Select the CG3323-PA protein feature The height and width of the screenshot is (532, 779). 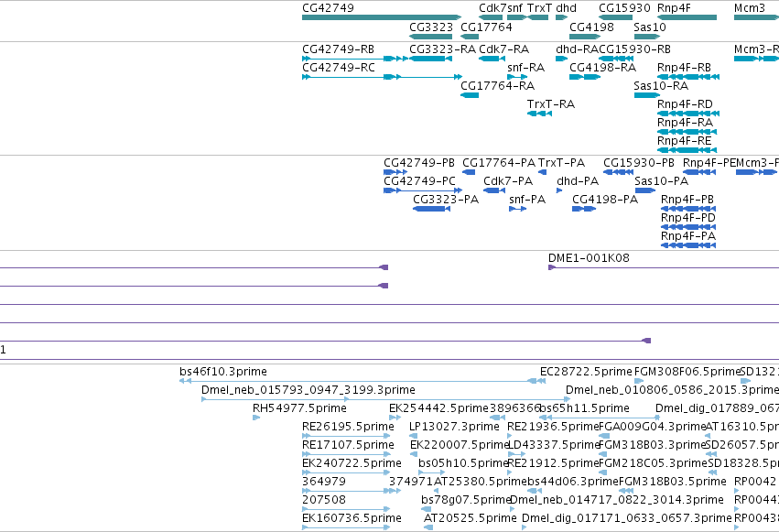point(431,209)
